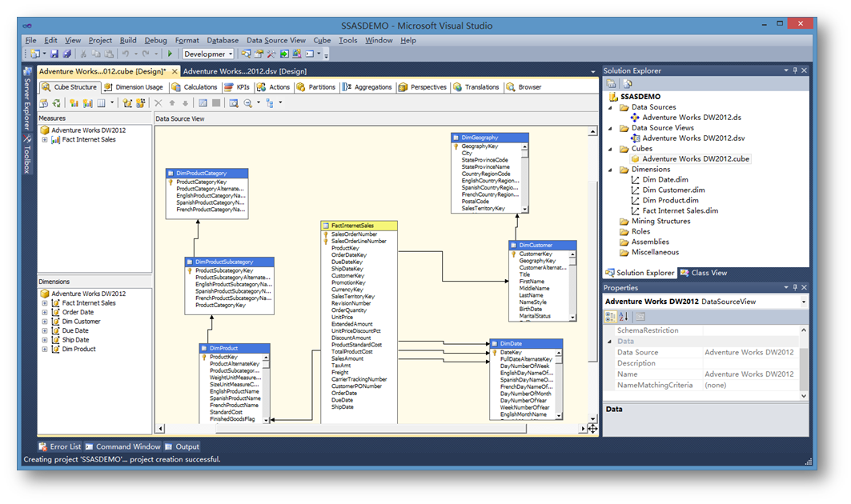Start the project with green play icon
The width and height of the screenshot is (851, 504).
click(x=171, y=54)
